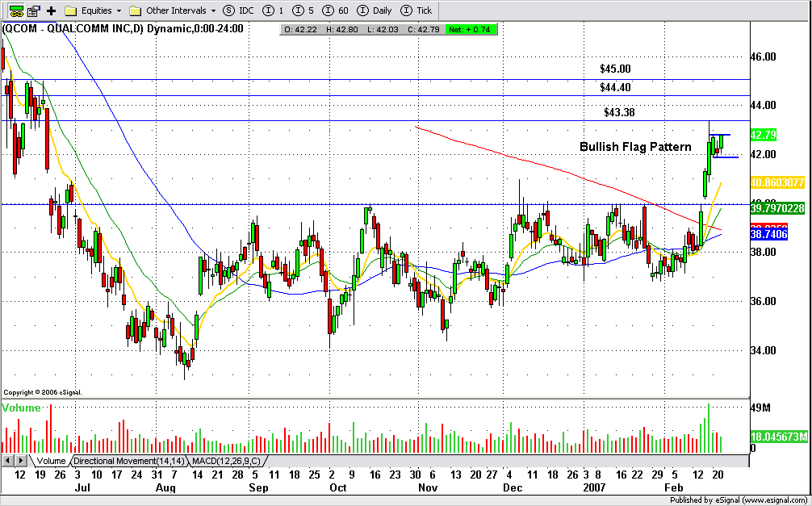Viewport: 812px width, 506px height.
Task: Open the chart properties list icon
Action: click(x=34, y=10)
